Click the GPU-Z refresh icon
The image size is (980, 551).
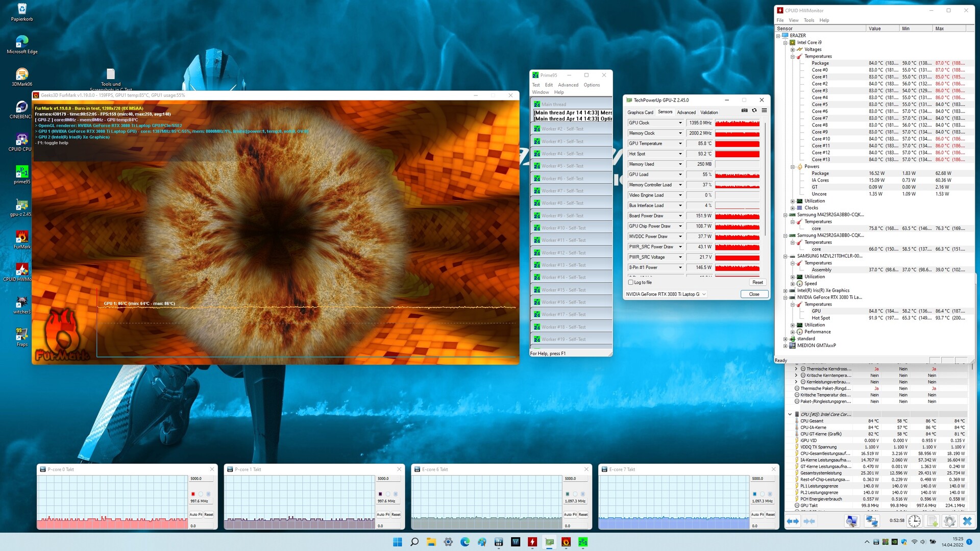point(754,110)
